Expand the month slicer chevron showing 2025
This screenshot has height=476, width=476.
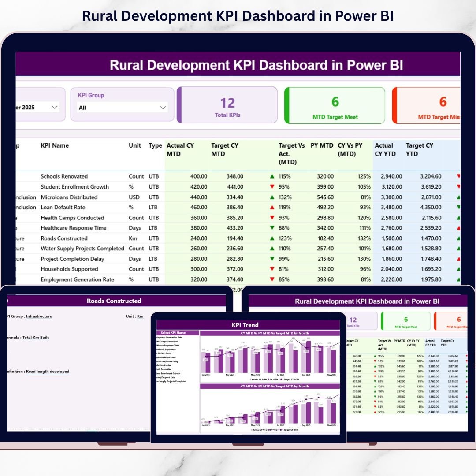(55, 107)
